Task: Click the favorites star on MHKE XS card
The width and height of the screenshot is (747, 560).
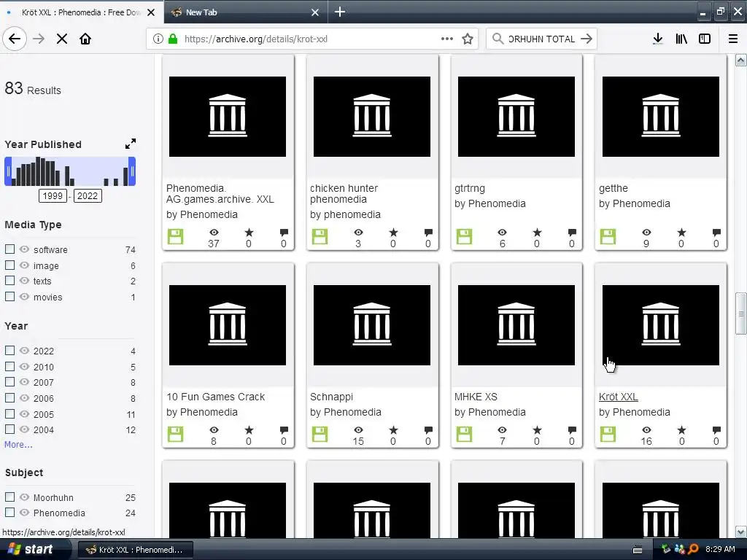Action: click(x=537, y=429)
